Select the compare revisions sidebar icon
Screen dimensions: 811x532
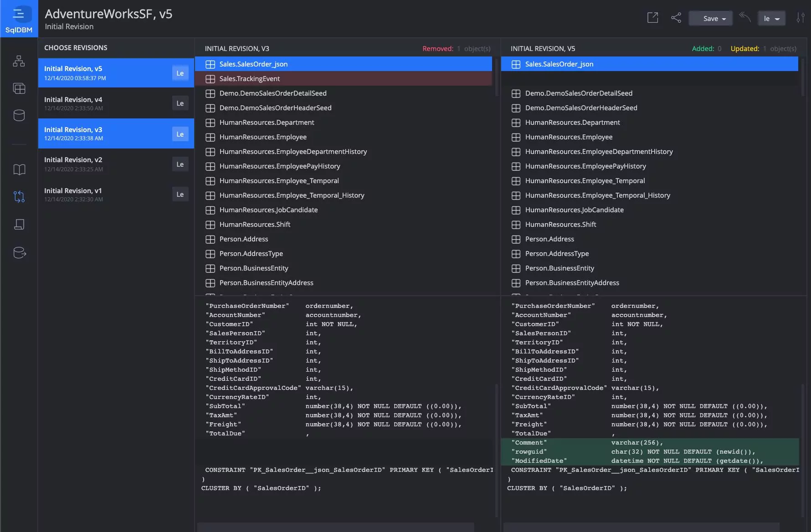coord(19,197)
